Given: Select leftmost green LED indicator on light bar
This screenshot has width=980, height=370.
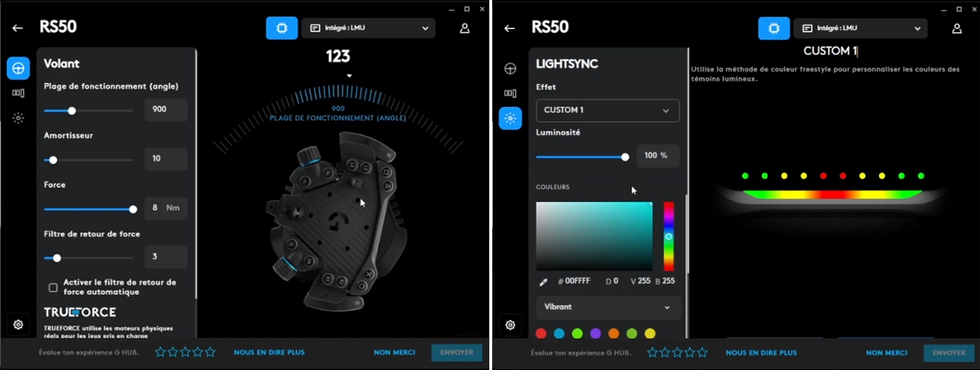Looking at the screenshot, I should 745,176.
